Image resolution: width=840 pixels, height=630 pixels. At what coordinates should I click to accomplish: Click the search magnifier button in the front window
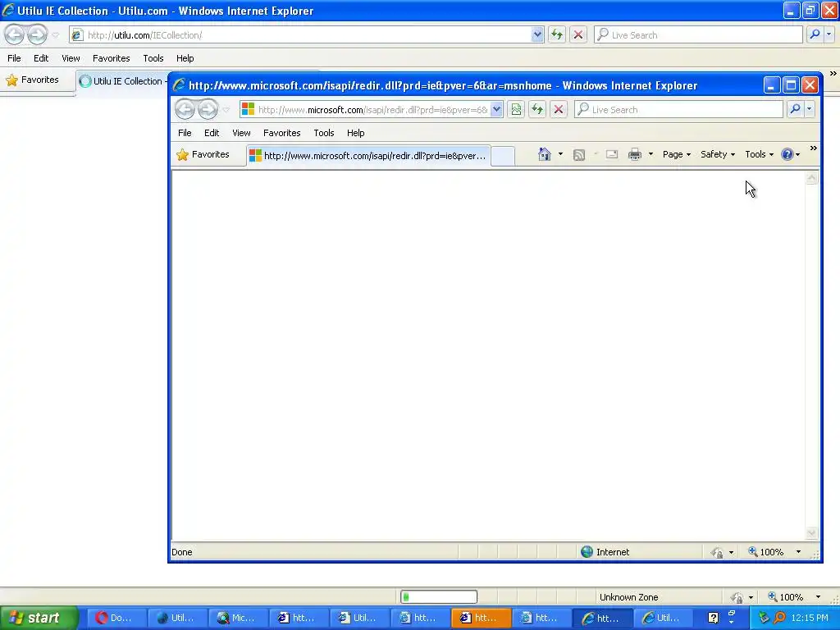point(795,109)
